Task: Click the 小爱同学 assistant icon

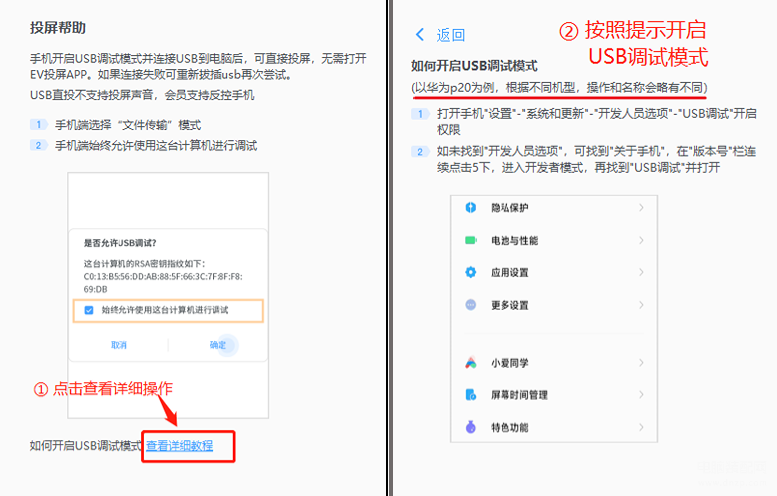Action: (471, 363)
